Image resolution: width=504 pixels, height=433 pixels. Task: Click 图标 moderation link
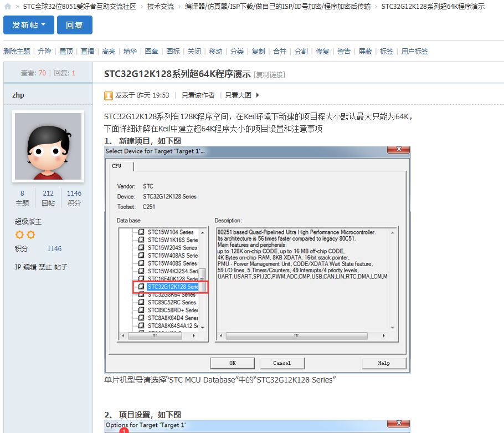click(173, 51)
